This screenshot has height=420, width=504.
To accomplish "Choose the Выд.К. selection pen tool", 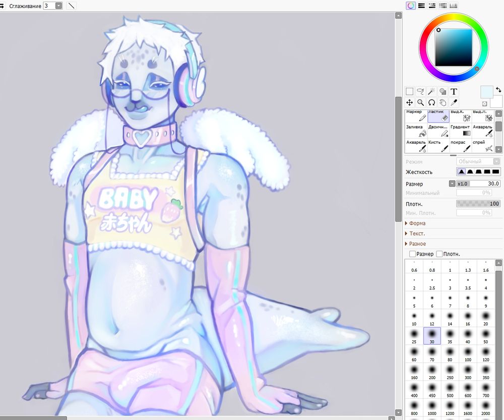I will click(461, 116).
